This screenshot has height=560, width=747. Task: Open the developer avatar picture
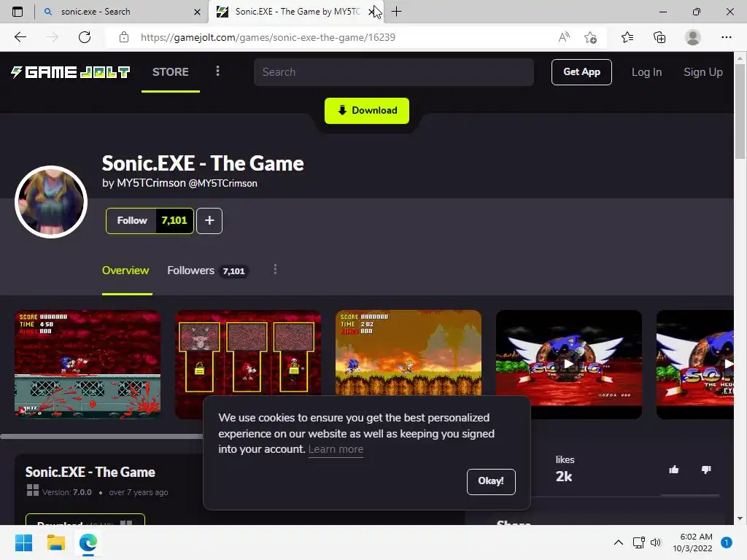pyautogui.click(x=51, y=202)
